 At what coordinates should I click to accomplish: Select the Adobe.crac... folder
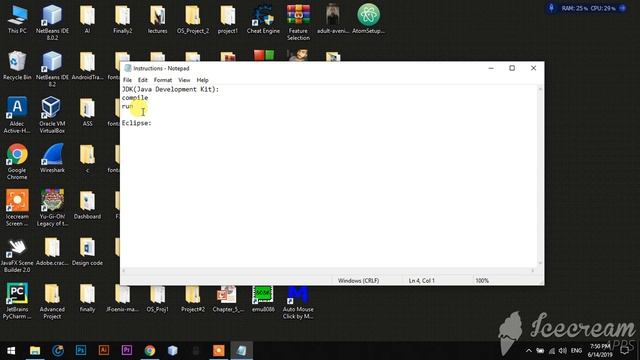[x=52, y=251]
